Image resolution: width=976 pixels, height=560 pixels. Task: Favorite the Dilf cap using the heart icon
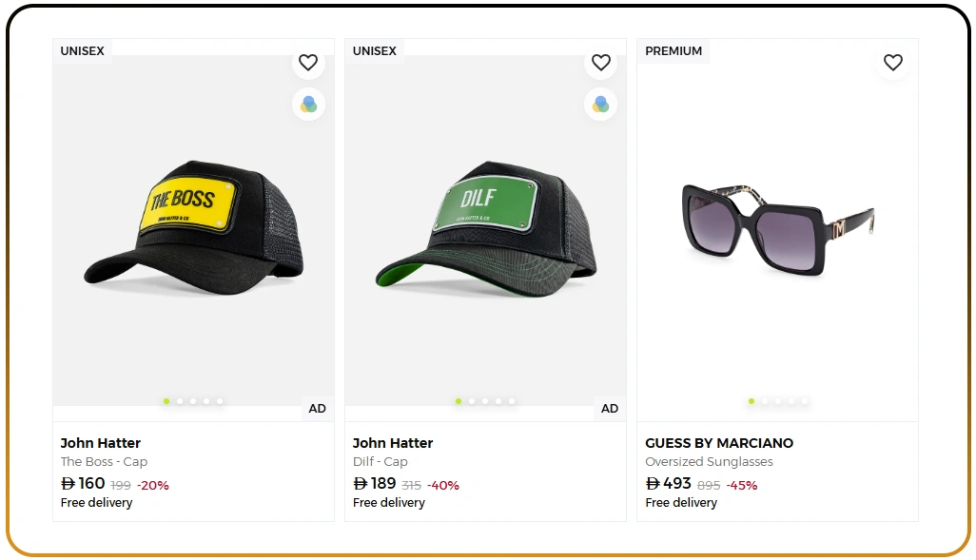[600, 62]
